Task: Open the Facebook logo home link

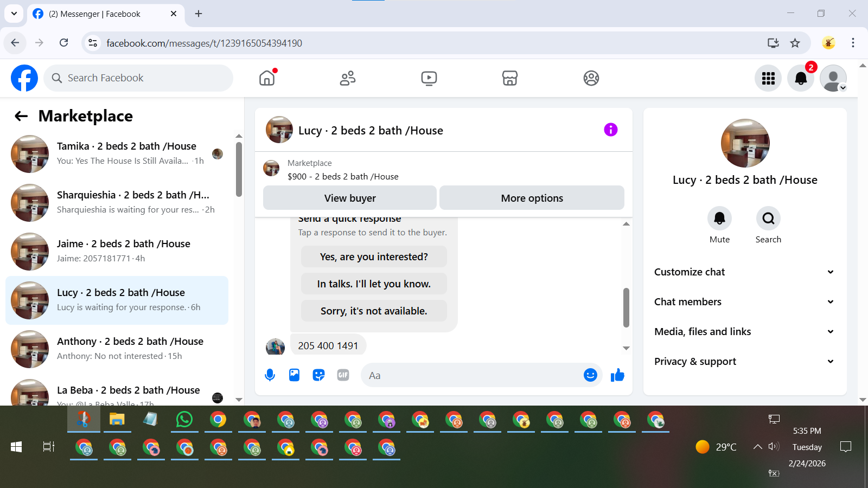Action: coord(24,78)
